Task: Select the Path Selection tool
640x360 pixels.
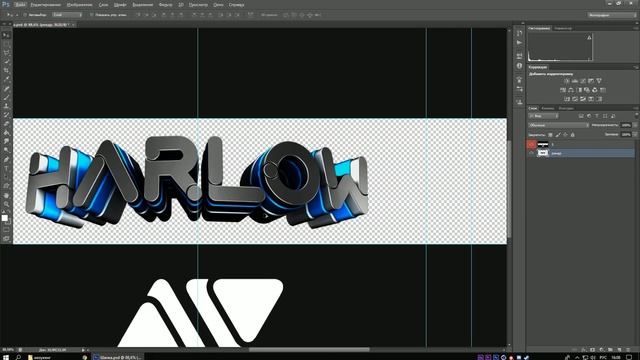Action: click(6, 178)
